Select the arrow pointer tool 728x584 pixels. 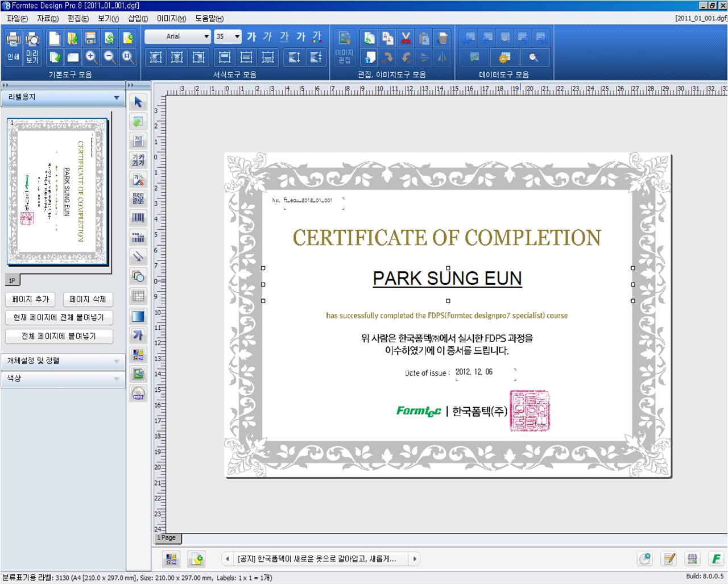[138, 102]
